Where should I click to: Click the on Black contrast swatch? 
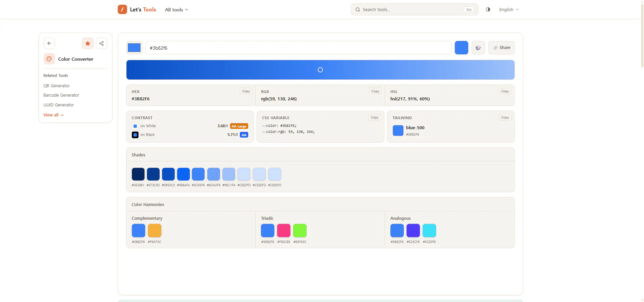point(135,135)
